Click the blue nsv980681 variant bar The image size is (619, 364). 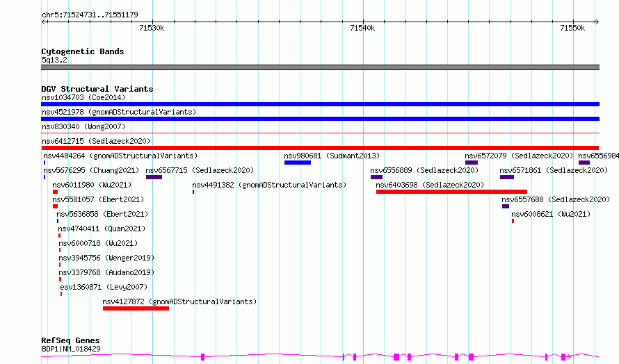point(298,163)
